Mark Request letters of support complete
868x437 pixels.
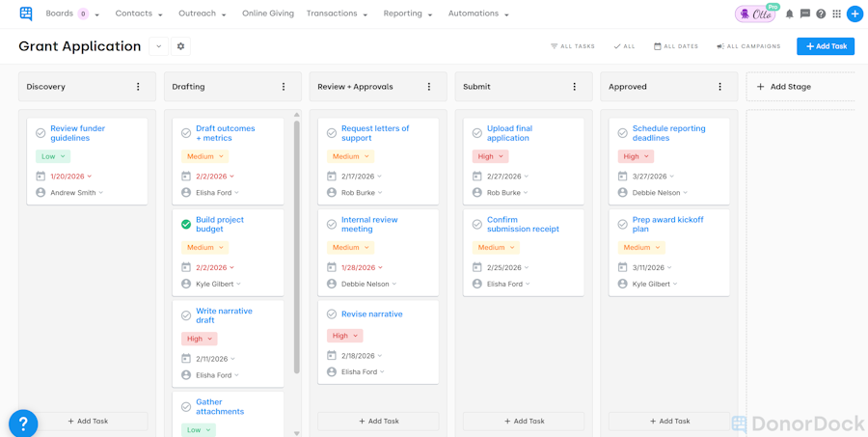click(332, 133)
